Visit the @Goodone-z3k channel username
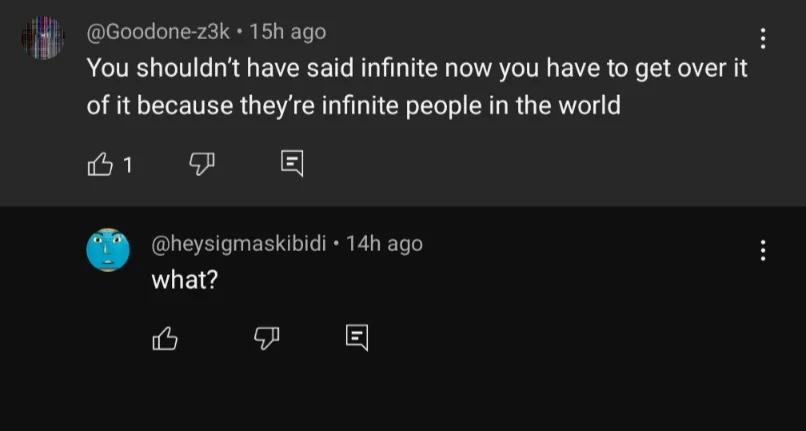 [x=159, y=32]
